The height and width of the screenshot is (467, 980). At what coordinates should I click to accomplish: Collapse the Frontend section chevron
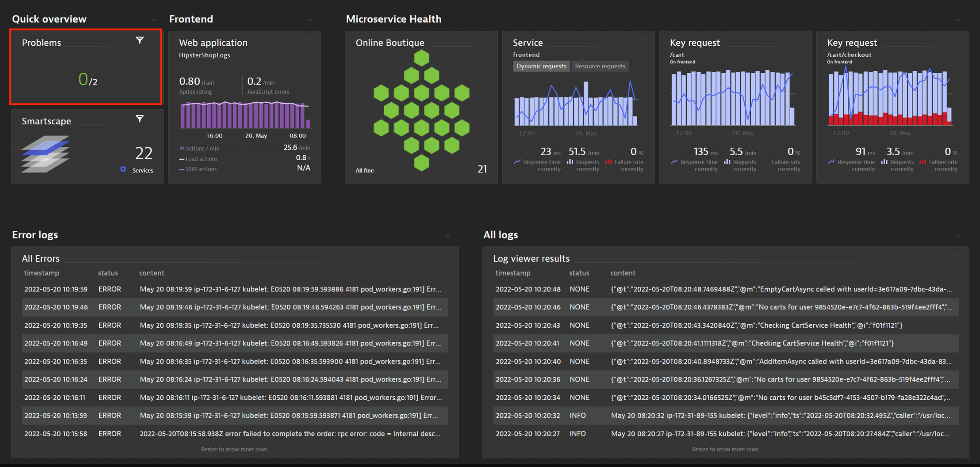tap(310, 20)
